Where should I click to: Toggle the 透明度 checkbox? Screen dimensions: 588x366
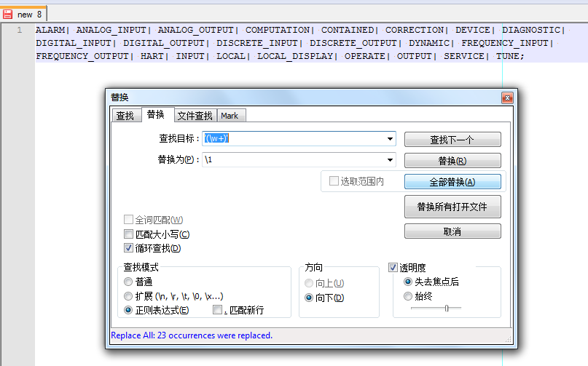click(393, 267)
